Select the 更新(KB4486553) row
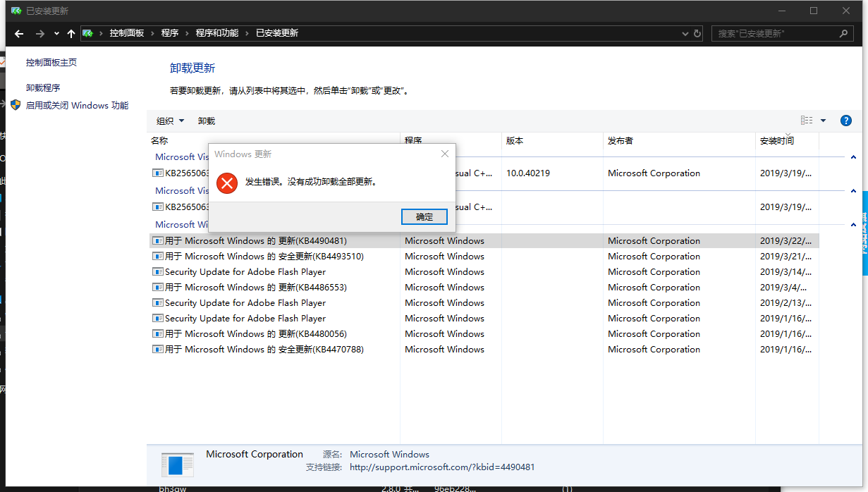868x492 pixels. coord(484,287)
